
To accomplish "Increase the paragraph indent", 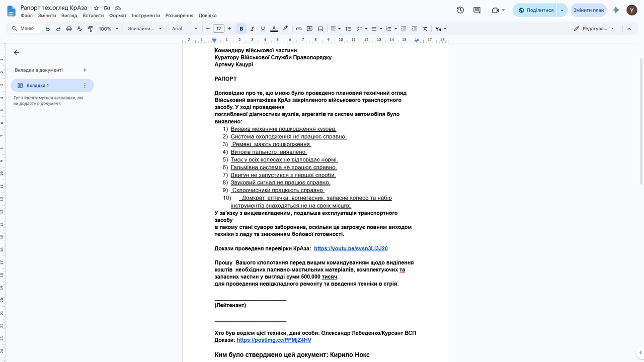I will click(x=414, y=29).
